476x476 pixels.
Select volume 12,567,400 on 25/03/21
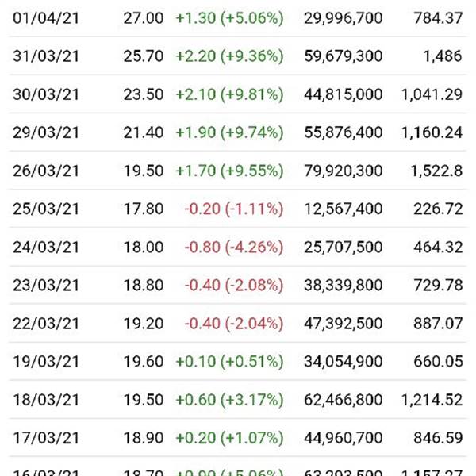344,209
